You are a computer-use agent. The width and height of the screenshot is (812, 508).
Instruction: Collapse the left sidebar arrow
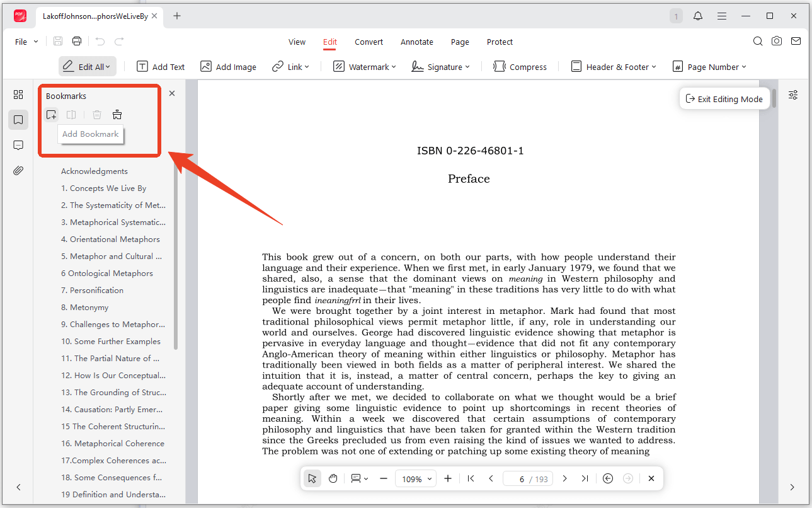coord(18,487)
